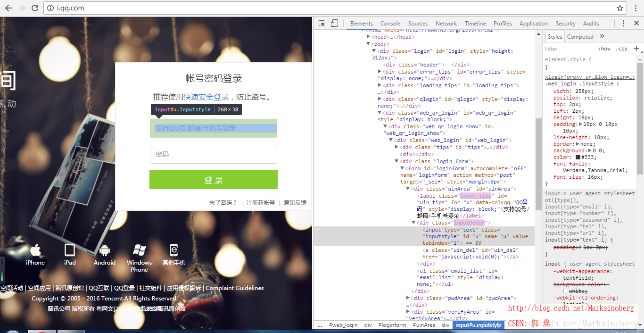Image resolution: width=644 pixels, height=333 pixels.
Task: Select the 其他手机 phone icon
Action: [173, 250]
